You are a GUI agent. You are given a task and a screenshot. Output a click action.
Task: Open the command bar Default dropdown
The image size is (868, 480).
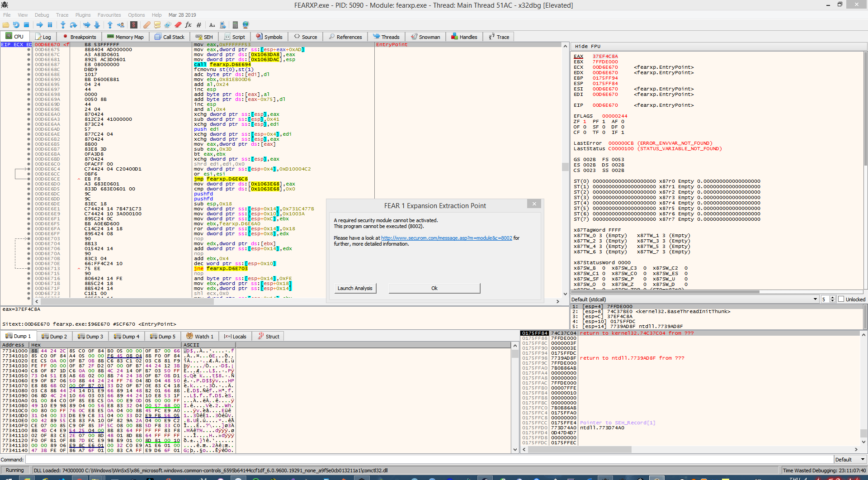click(x=850, y=460)
